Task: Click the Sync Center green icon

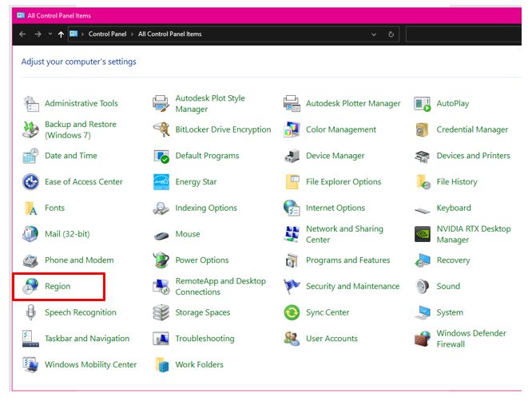Action: (x=292, y=312)
